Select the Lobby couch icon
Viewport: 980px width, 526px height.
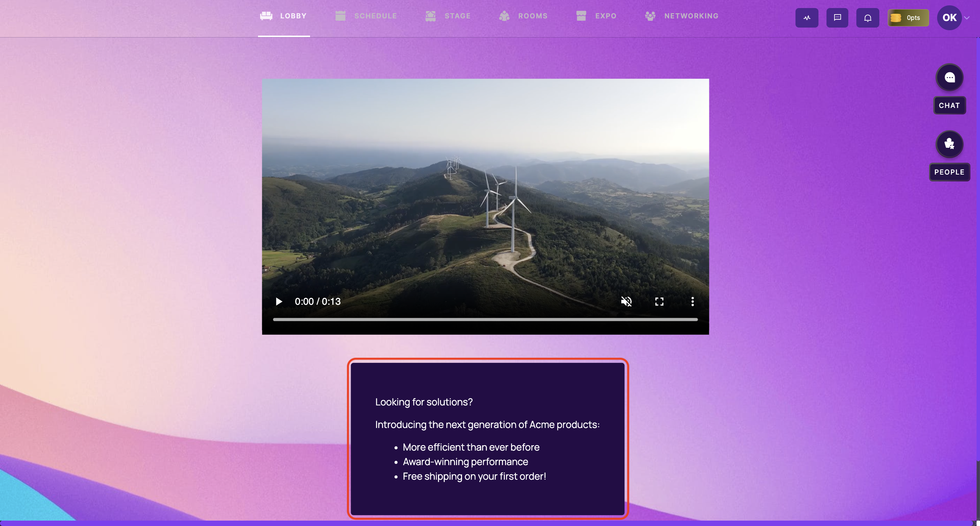[265, 16]
